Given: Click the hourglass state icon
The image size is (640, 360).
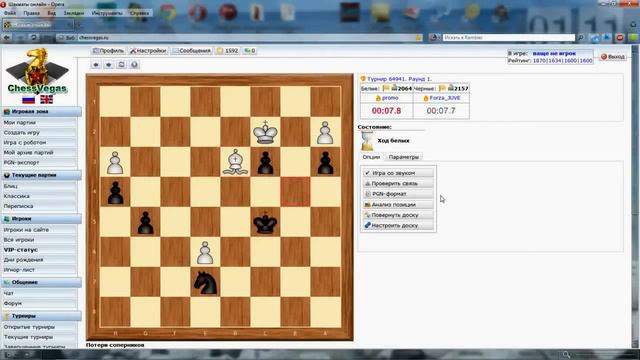Looking at the screenshot, I should [x=367, y=141].
